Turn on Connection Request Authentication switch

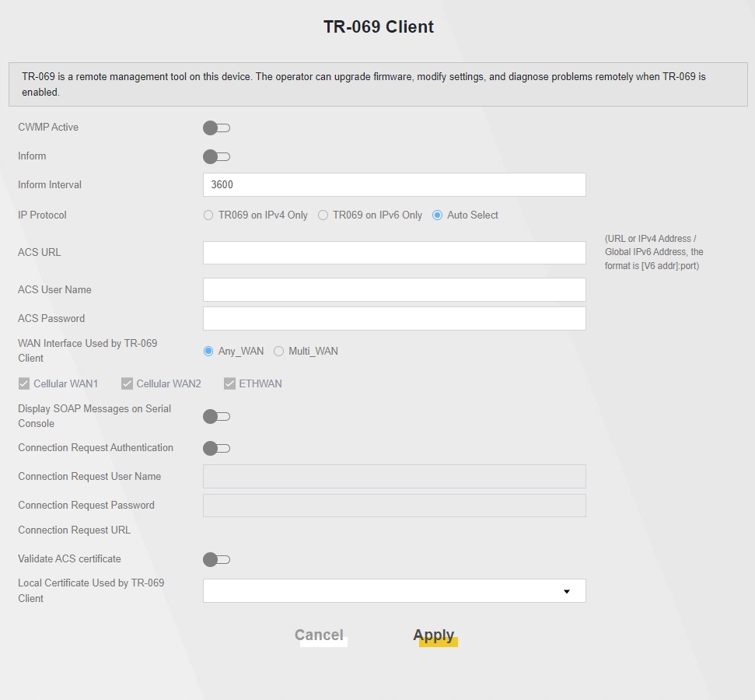(216, 448)
